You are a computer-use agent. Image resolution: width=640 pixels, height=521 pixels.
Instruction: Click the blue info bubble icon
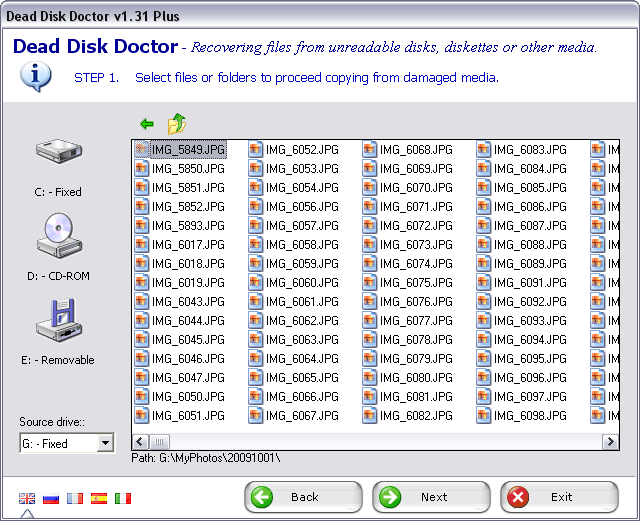(36, 77)
